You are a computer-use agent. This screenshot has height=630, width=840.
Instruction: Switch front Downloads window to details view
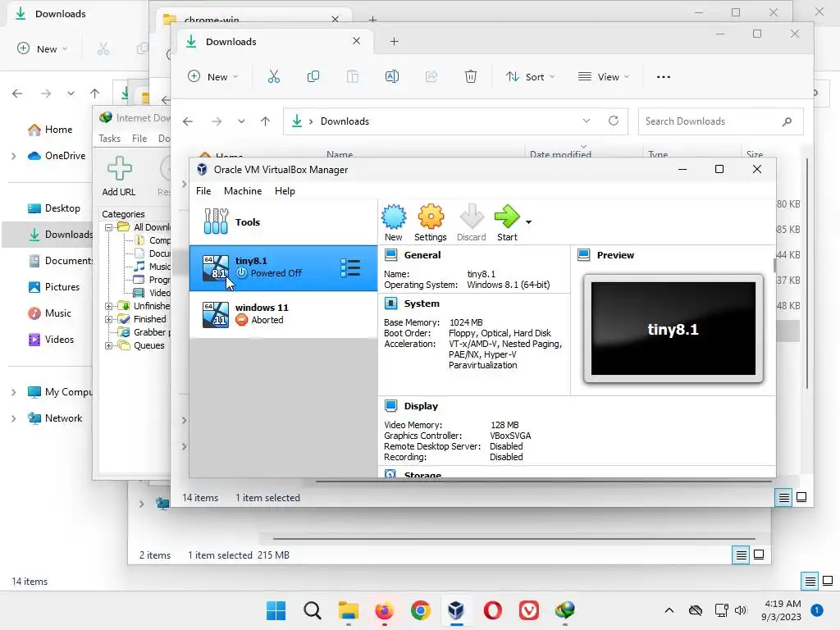783,498
